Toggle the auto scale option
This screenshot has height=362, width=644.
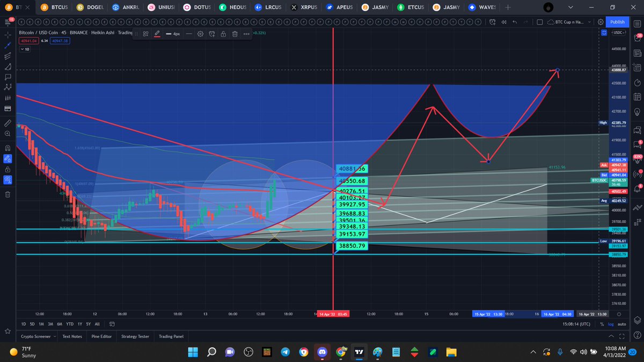point(621,324)
